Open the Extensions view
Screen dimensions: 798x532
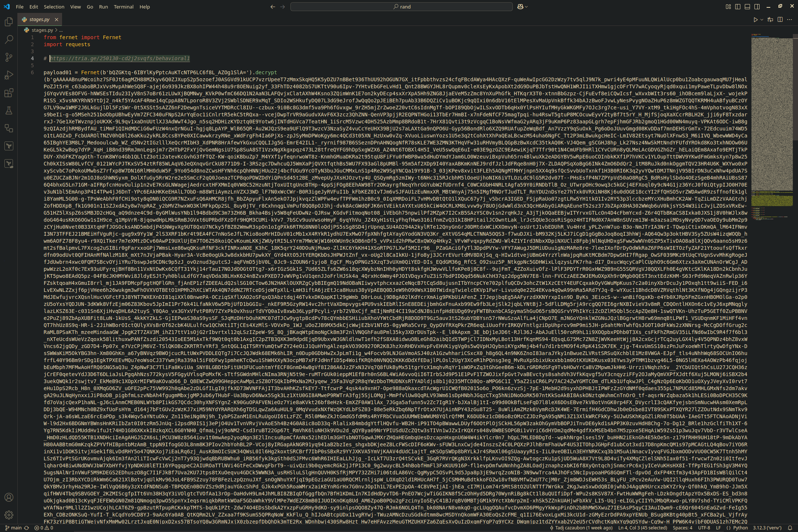[9, 93]
